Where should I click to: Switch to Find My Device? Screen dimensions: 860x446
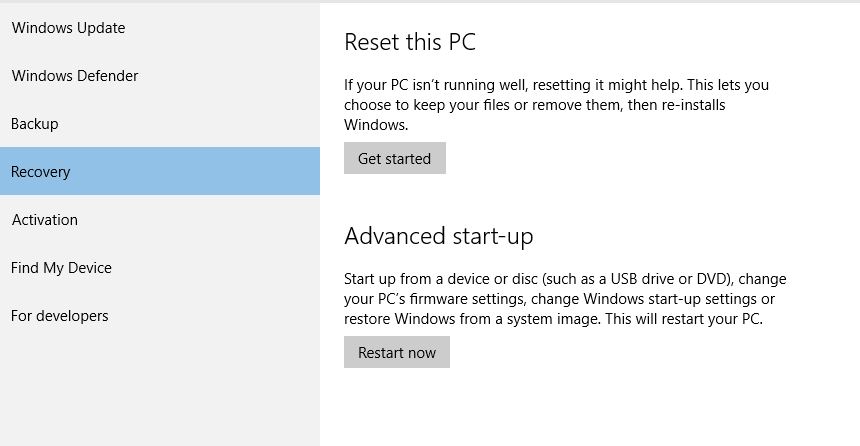62,268
